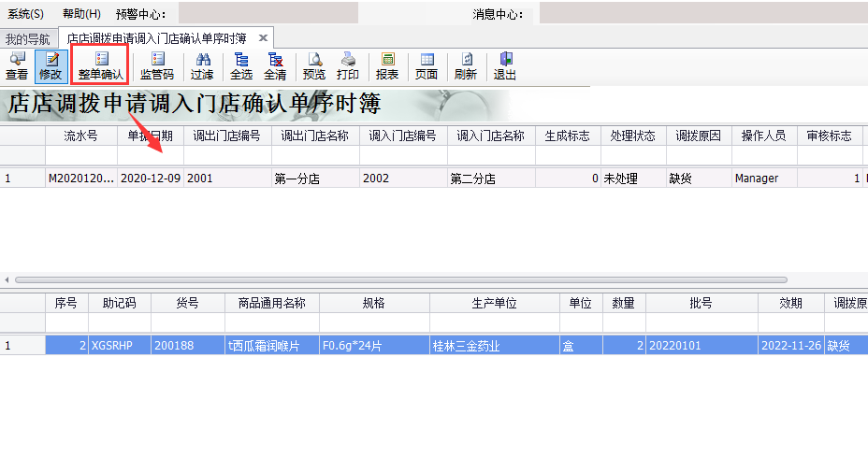Click the 全选 select all icon

click(240, 66)
